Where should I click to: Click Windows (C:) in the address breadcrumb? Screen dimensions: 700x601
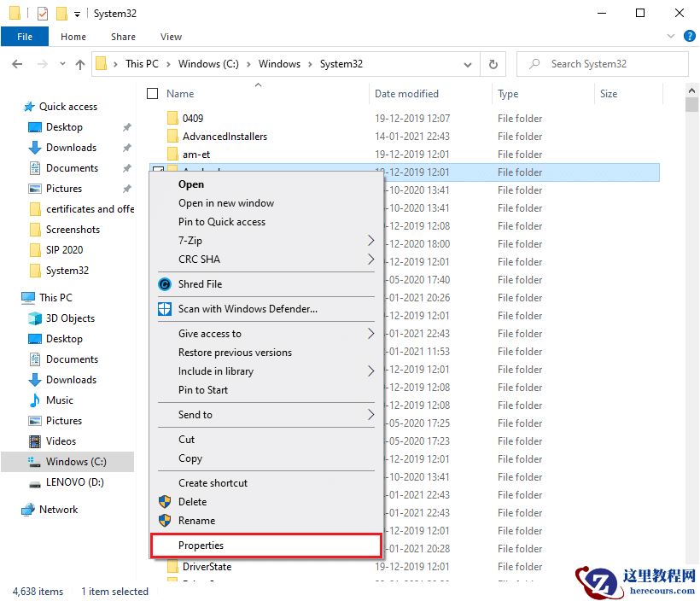[208, 64]
